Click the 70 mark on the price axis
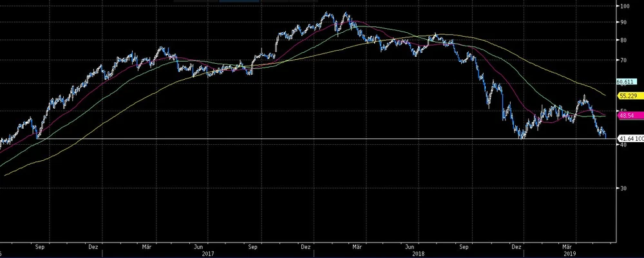This screenshot has width=644, height=258. (623, 60)
